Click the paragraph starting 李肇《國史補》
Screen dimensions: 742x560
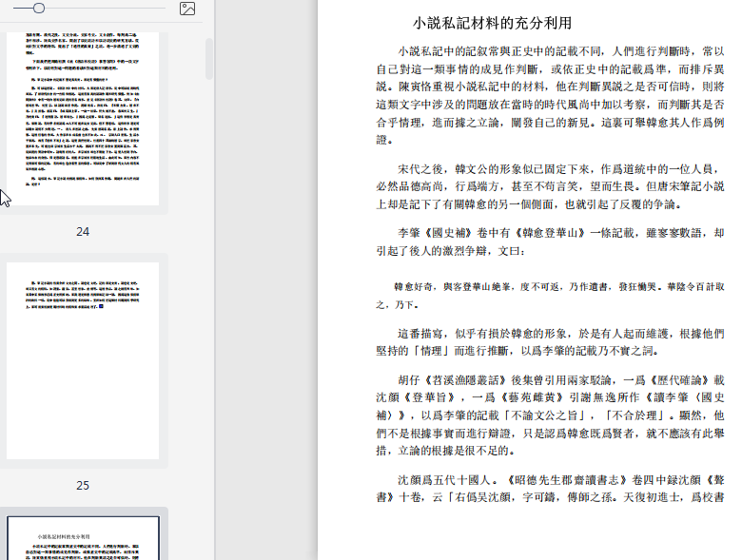(x=550, y=242)
